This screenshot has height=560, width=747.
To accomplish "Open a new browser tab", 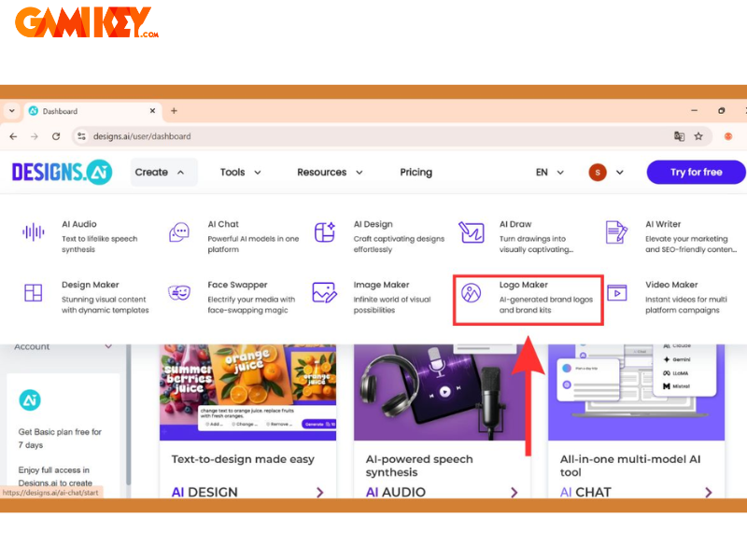I will click(x=174, y=111).
